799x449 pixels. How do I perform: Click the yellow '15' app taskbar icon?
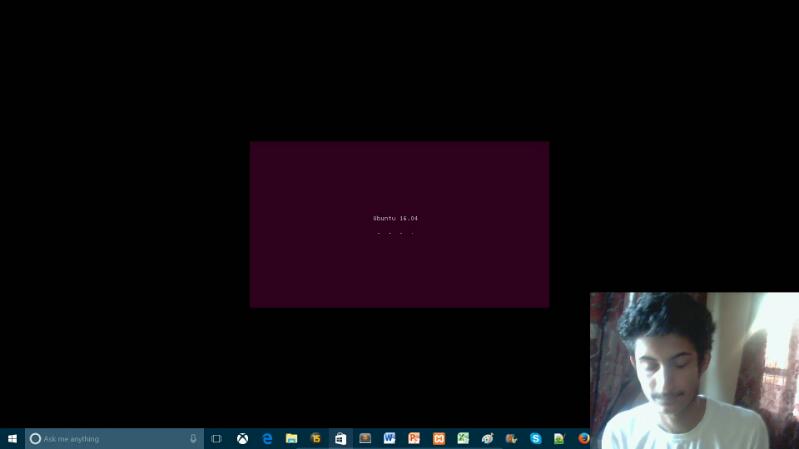(316, 438)
